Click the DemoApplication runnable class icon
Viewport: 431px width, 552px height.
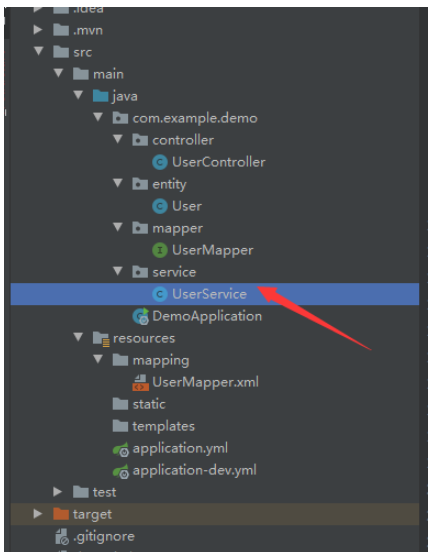tap(140, 316)
